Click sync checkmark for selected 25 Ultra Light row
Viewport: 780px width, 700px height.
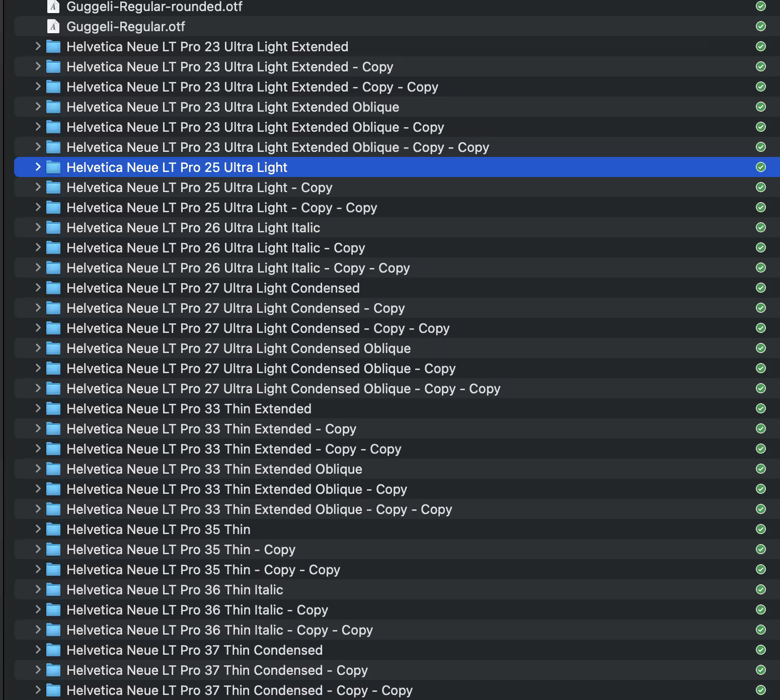pyautogui.click(x=761, y=167)
